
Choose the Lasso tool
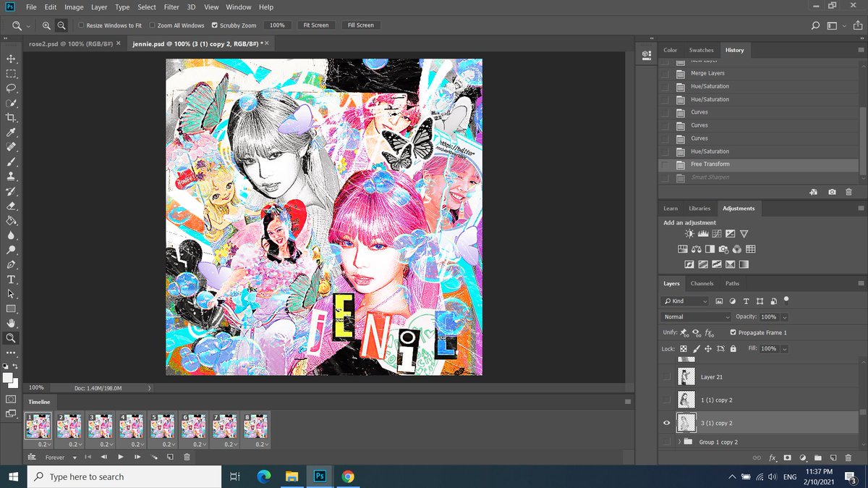(12, 88)
